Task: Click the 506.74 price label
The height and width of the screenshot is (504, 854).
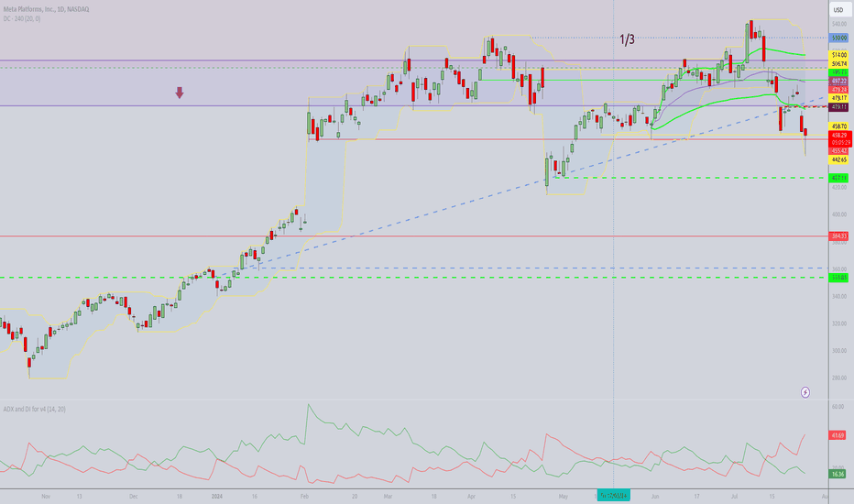Action: coord(838,64)
